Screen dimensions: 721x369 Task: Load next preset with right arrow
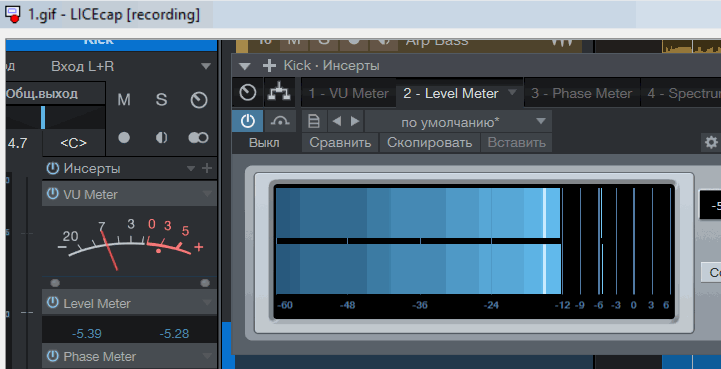(x=355, y=121)
